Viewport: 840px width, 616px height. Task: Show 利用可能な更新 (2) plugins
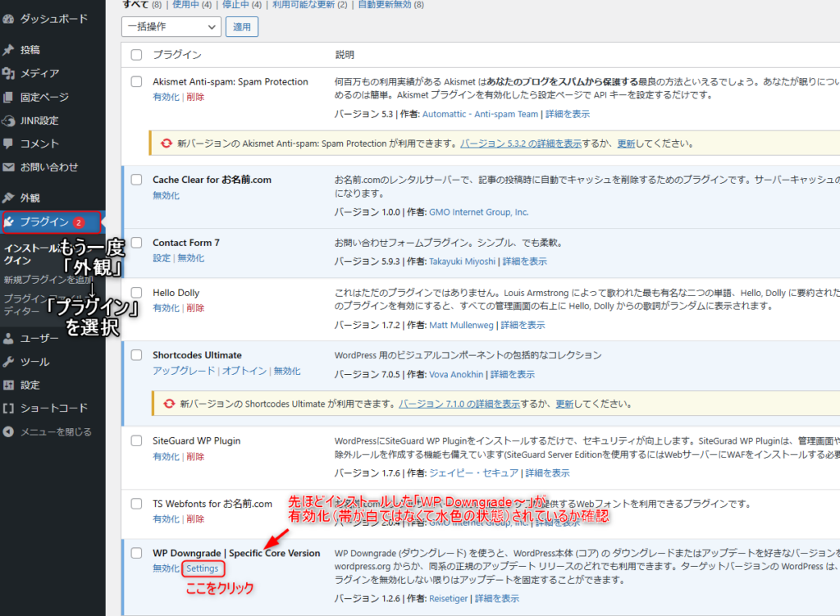pos(309,4)
